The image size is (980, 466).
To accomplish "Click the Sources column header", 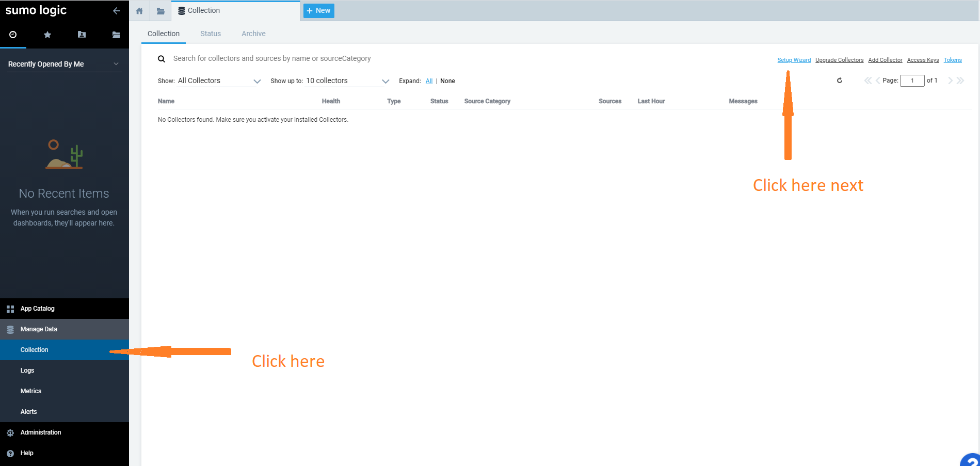I will point(610,101).
